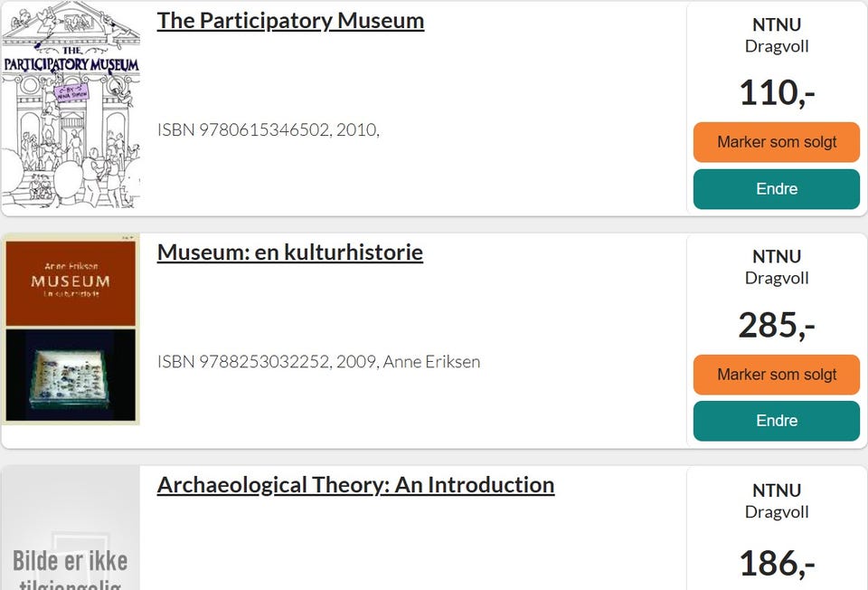Open Archaeological Theory: An Introduction link
The height and width of the screenshot is (590, 868).
click(x=355, y=485)
